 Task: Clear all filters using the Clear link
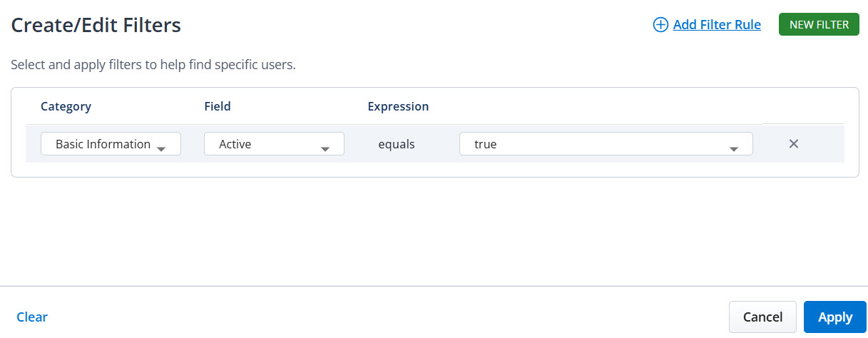[32, 317]
